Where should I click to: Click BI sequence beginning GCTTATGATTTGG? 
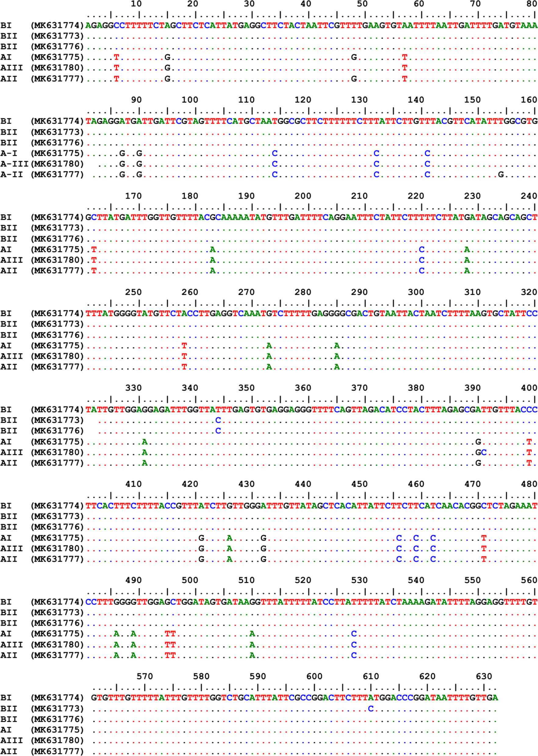pos(311,217)
